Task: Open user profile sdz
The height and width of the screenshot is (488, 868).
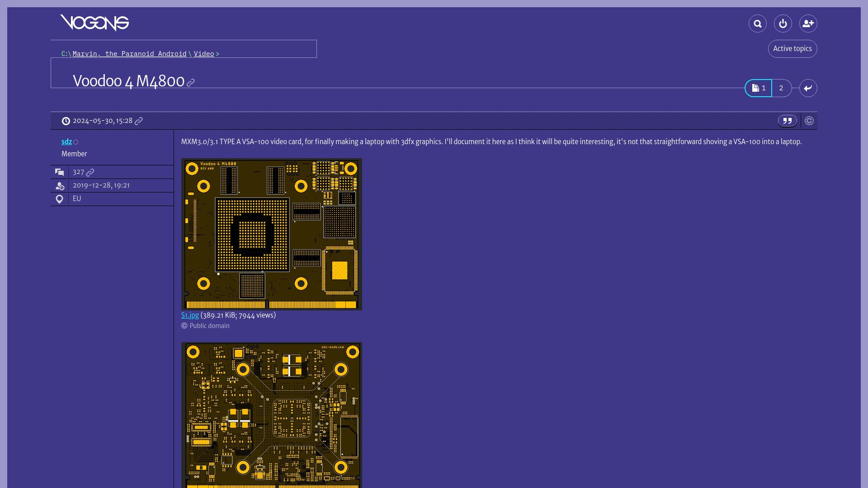Action: coord(66,142)
